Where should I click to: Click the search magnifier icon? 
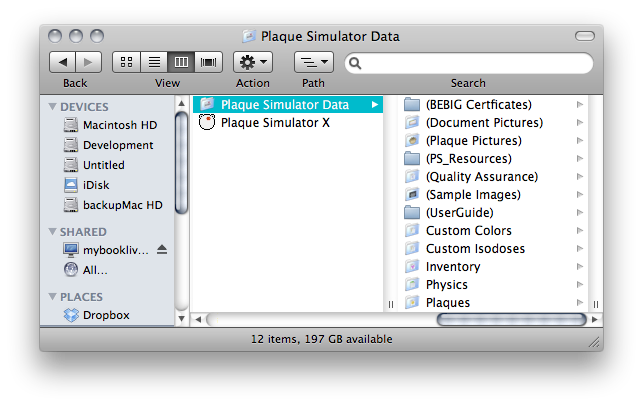355,63
